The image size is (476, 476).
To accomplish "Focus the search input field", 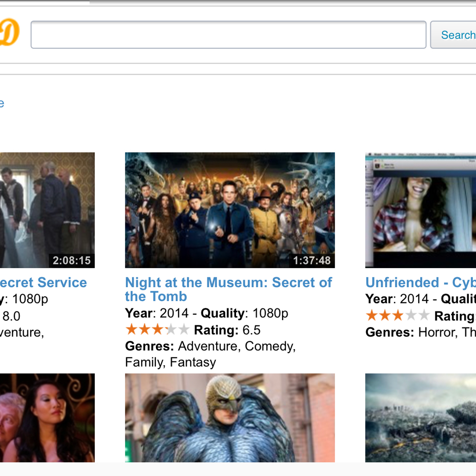I will [228, 35].
